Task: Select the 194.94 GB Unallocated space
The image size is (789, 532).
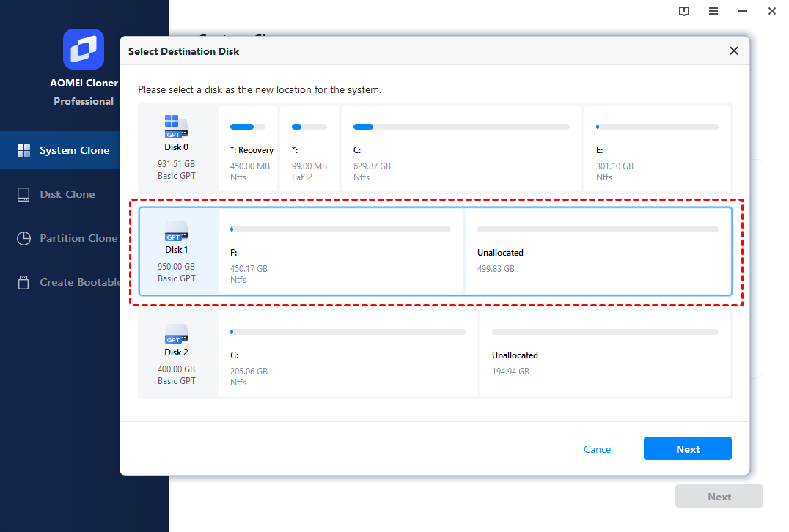Action: click(606, 354)
